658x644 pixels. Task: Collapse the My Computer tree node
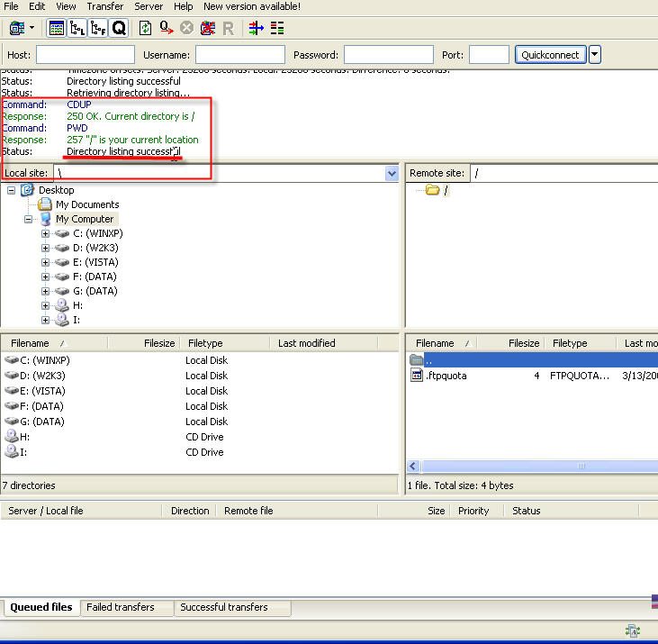(28, 219)
